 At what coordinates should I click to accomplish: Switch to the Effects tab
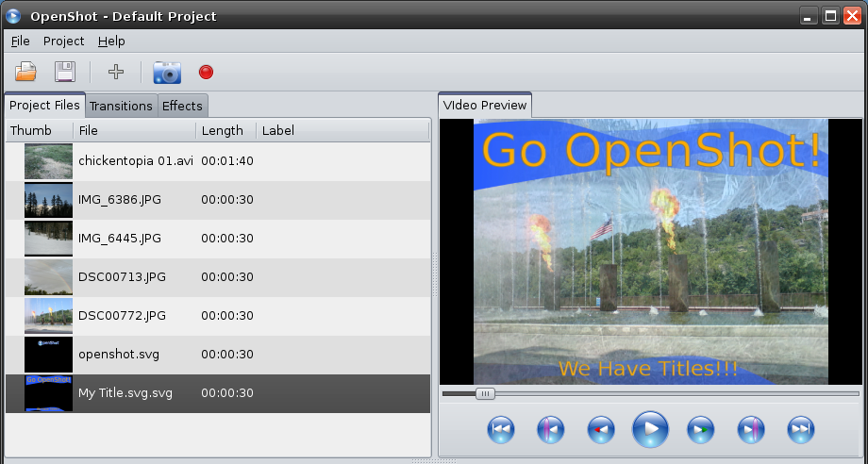coord(182,106)
